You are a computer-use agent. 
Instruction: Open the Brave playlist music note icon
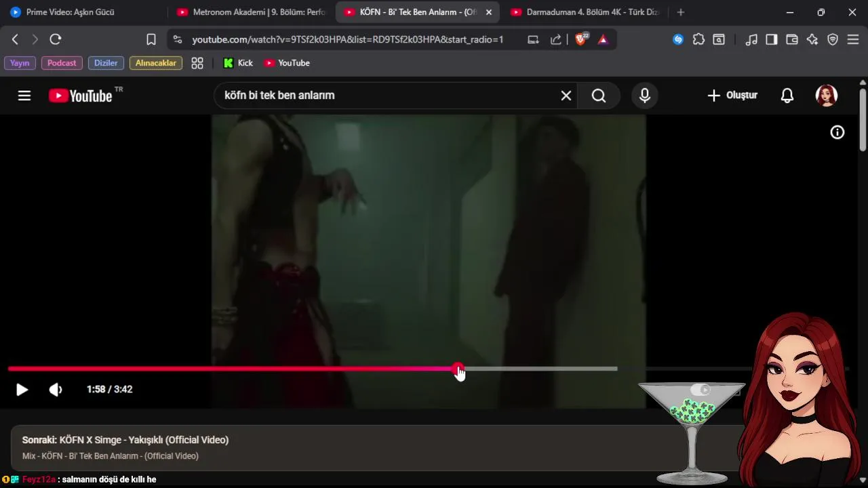point(751,39)
